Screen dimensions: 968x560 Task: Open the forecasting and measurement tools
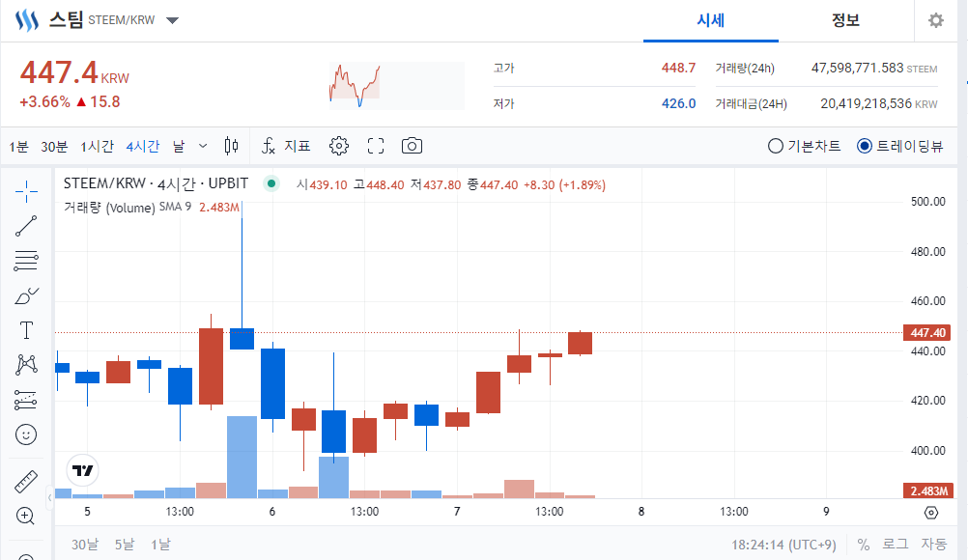pyautogui.click(x=26, y=400)
